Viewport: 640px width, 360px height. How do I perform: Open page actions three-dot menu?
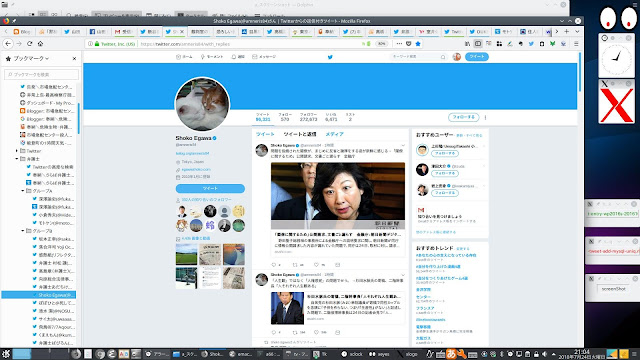(x=399, y=44)
